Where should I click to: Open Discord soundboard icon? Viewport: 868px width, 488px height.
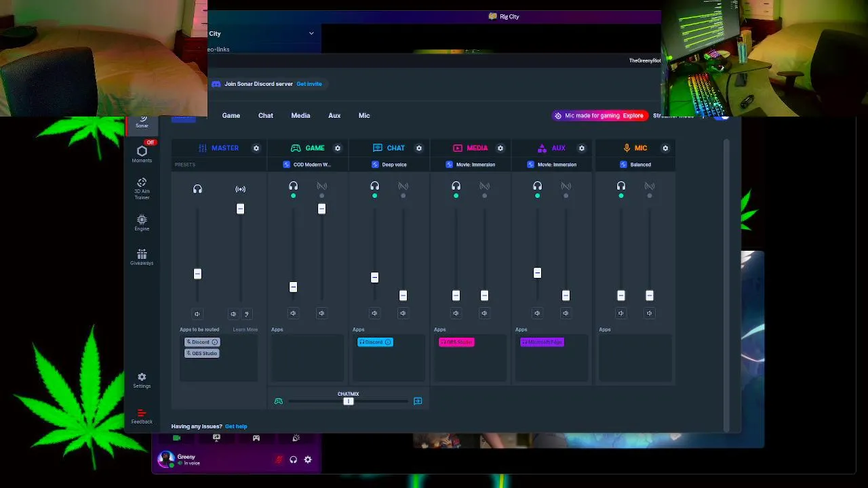click(x=296, y=438)
